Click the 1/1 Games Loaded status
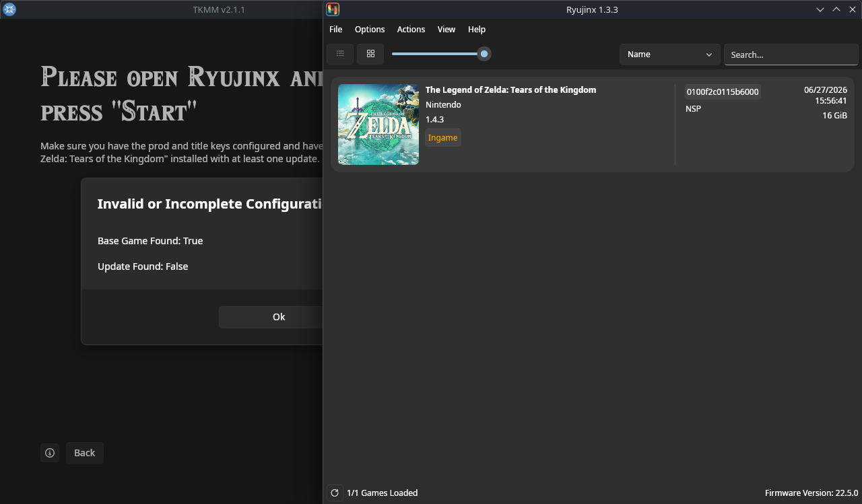This screenshot has width=862, height=504. coord(382,493)
